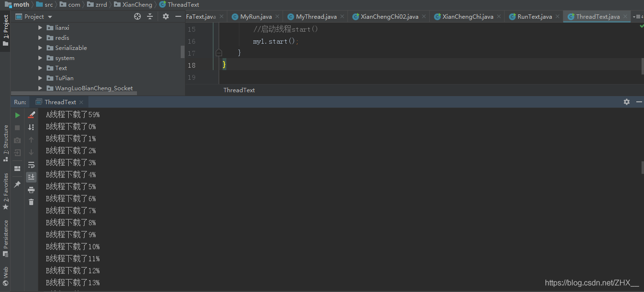Open the Run panel gear settings

click(627, 102)
